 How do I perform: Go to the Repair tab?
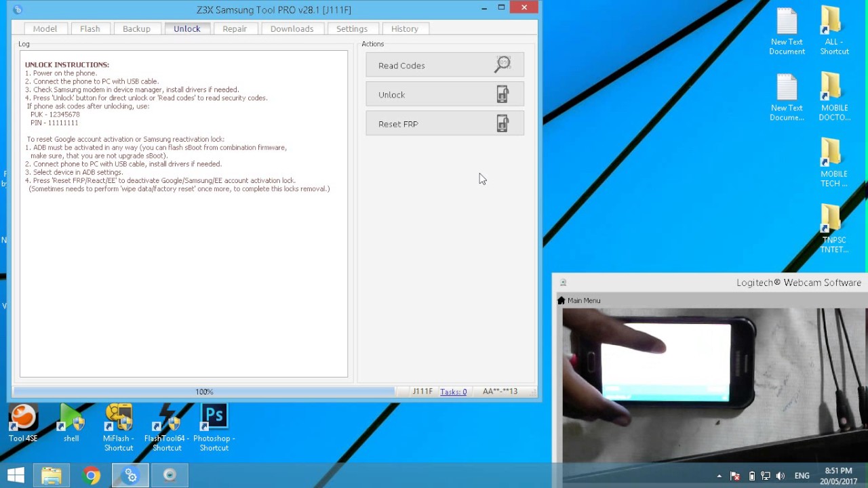[x=235, y=28]
